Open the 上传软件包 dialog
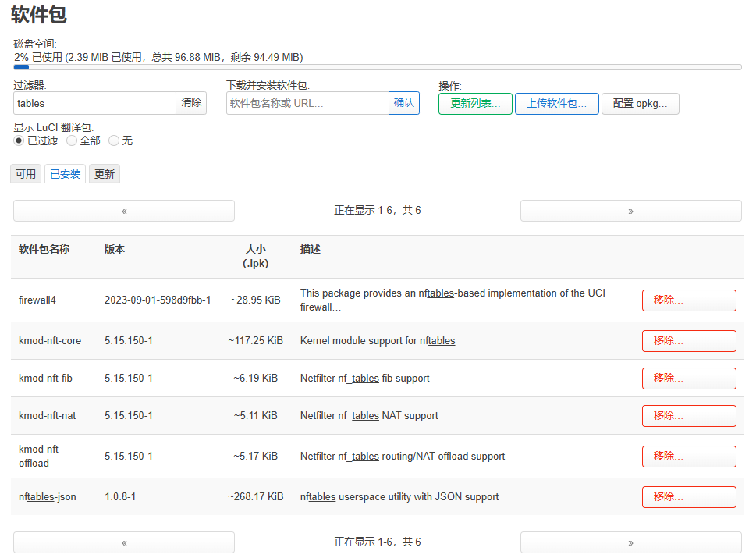This screenshot has height=558, width=756. (x=556, y=104)
